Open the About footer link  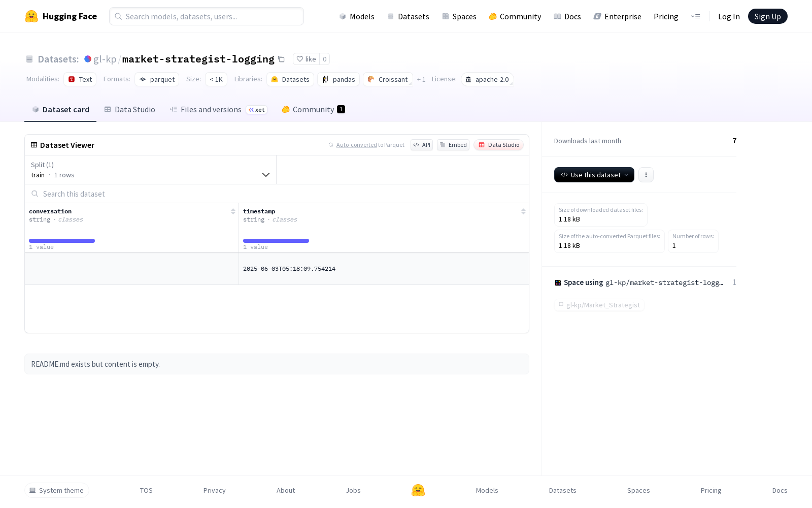click(286, 490)
